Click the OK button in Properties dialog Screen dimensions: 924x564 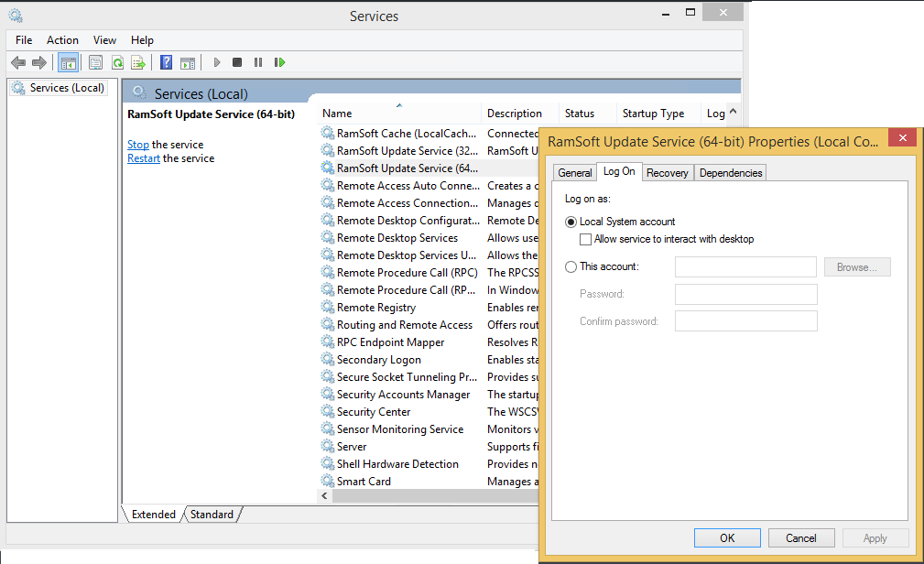click(x=727, y=537)
